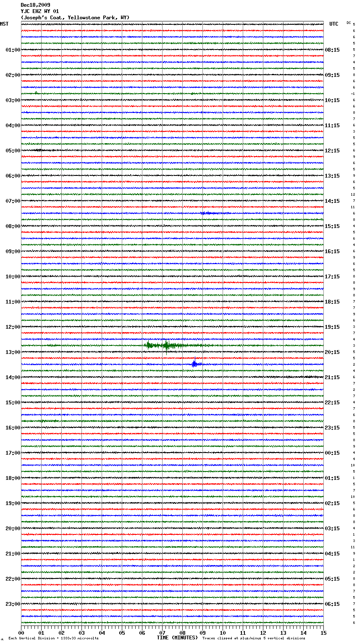Select the 07:00 MST time label

(x=13, y=201)
